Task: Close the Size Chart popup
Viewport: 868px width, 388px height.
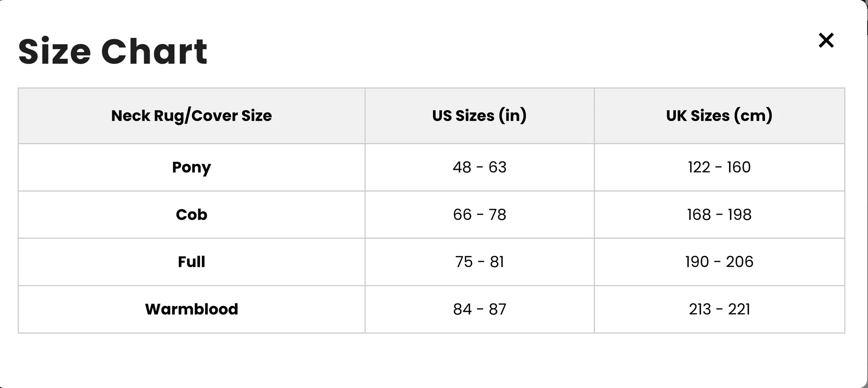Action: pos(826,40)
